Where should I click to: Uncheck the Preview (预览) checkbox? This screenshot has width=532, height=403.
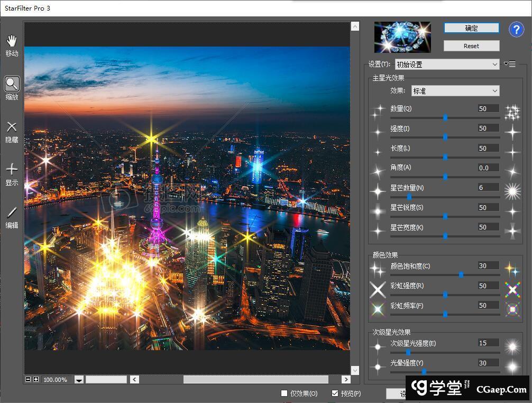point(335,393)
